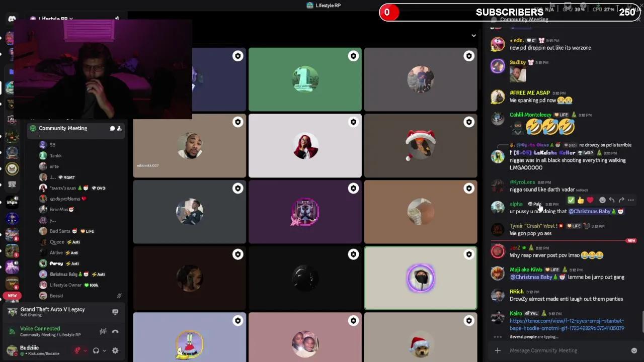React with green checkmark on alpha's message
Screen dimensions: 644x362
(571, 200)
